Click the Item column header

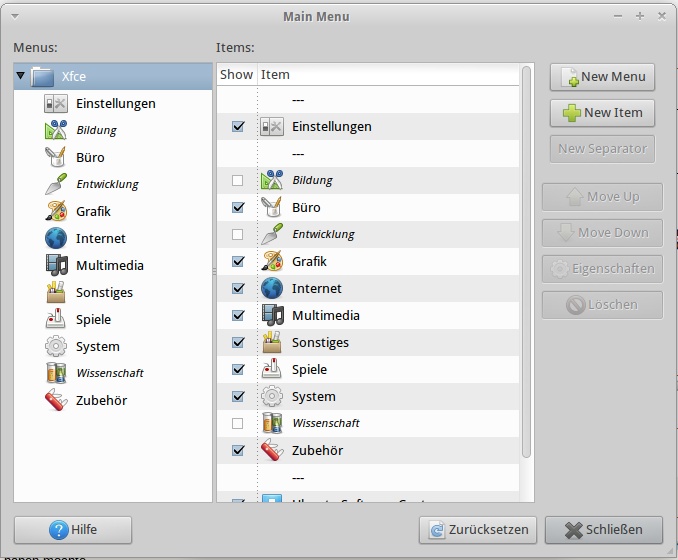(x=386, y=75)
